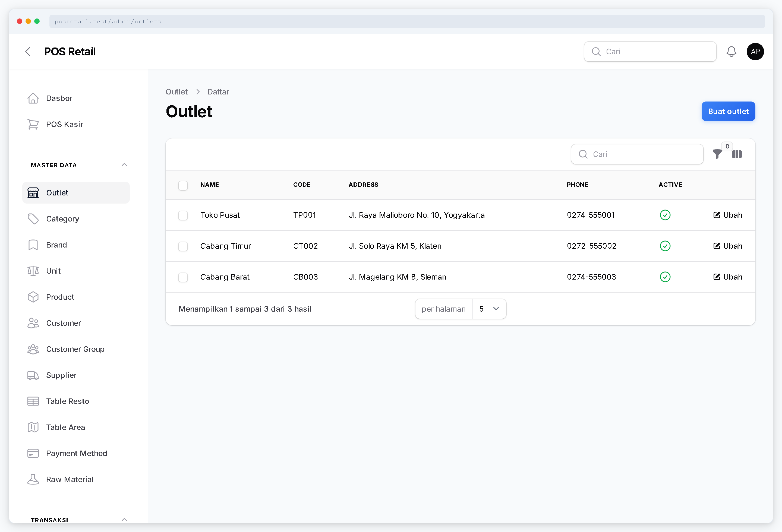This screenshot has width=782, height=532.
Task: Click the magnifier icon in the table search
Action: point(583,154)
